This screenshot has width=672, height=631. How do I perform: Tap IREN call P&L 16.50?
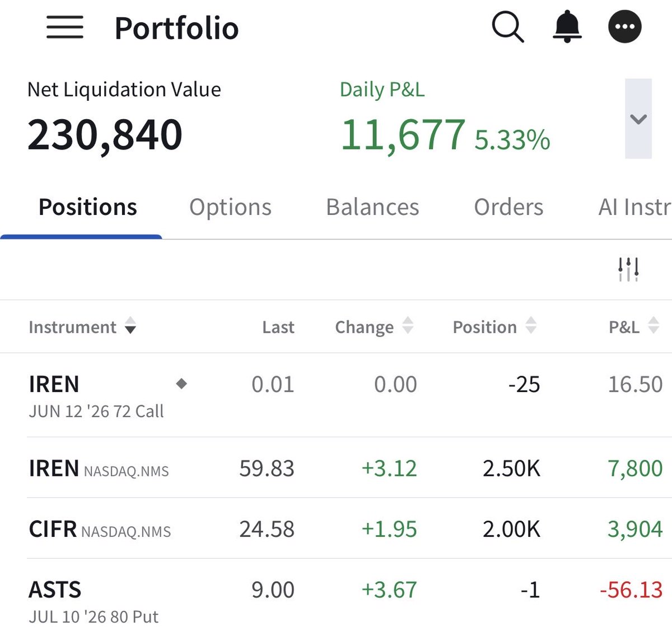pos(635,385)
